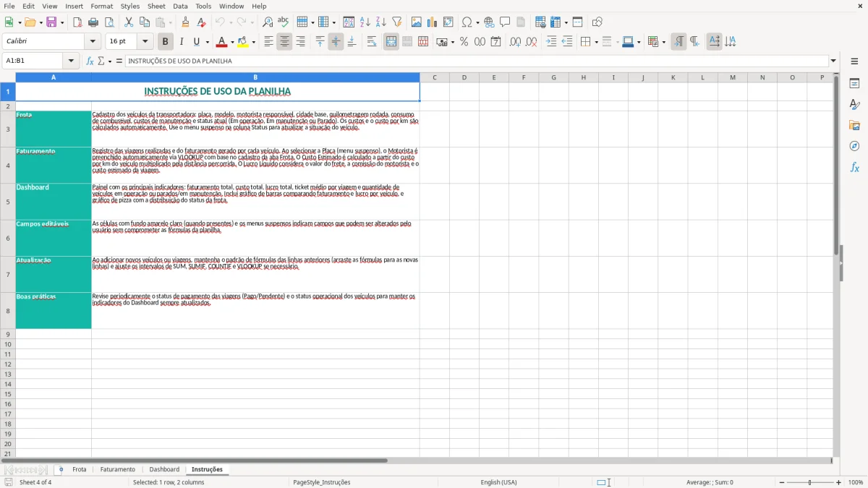Open the Data menu

[x=180, y=6]
